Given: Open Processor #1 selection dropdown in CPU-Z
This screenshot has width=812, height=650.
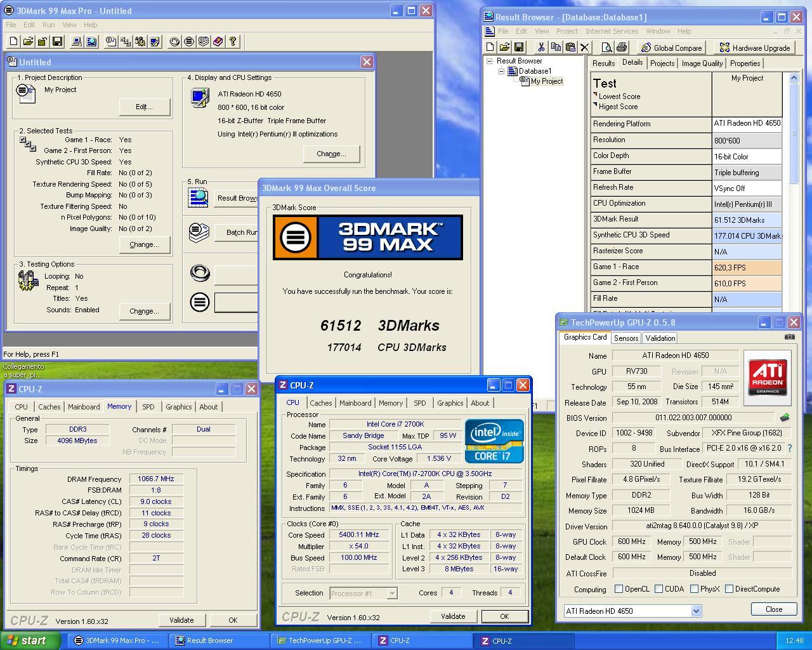Looking at the screenshot, I should tap(392, 593).
